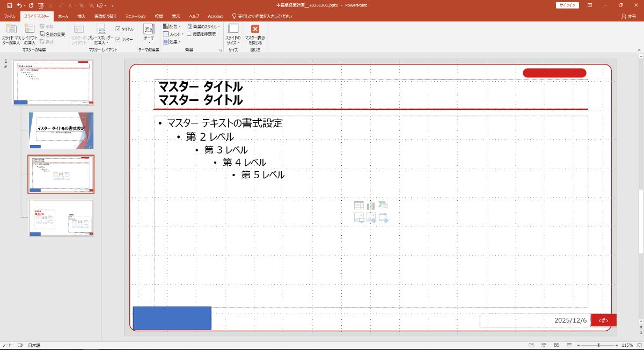Click the Save icon in quick access toolbar
644x350 pixels.
click(x=9, y=5)
